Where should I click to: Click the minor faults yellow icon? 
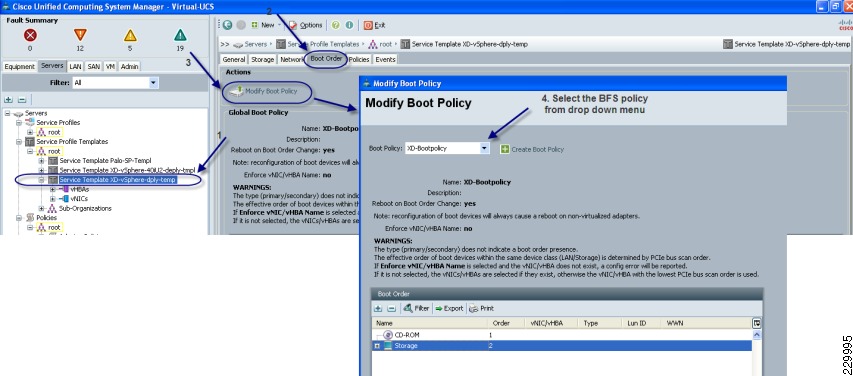[x=130, y=35]
